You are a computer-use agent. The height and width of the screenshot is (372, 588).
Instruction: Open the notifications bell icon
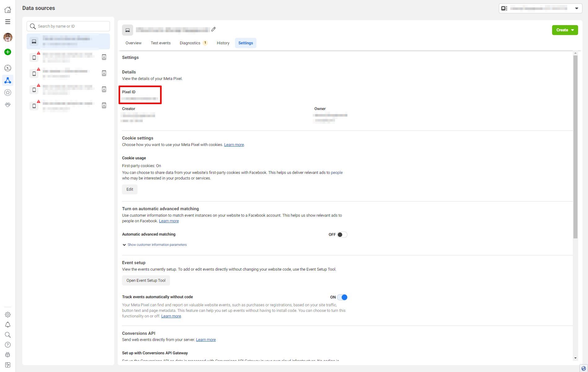[8, 325]
